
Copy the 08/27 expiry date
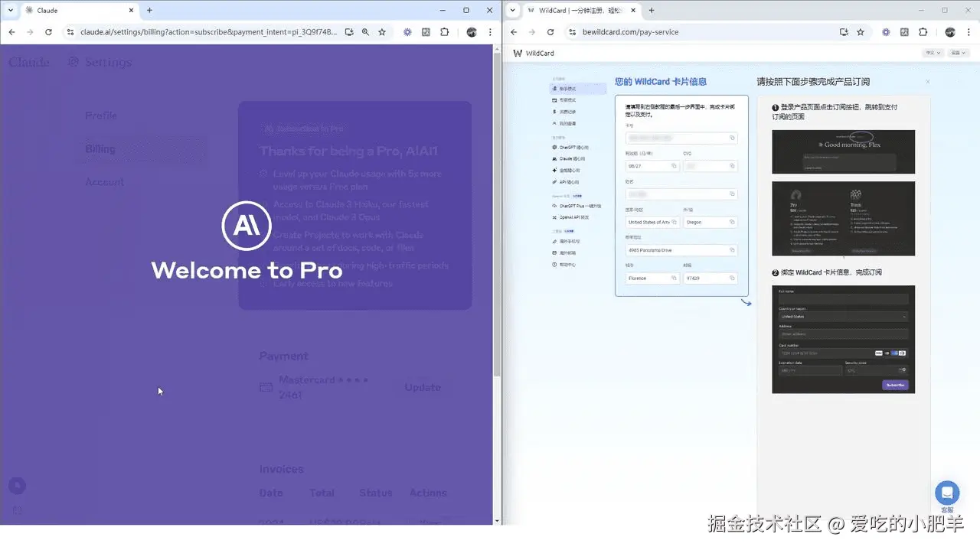[x=675, y=166]
